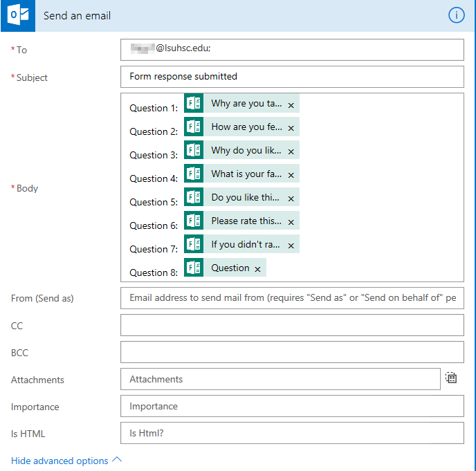Delete the 'If you didn't ra...' token
The width and height of the screenshot is (476, 471).
click(291, 246)
